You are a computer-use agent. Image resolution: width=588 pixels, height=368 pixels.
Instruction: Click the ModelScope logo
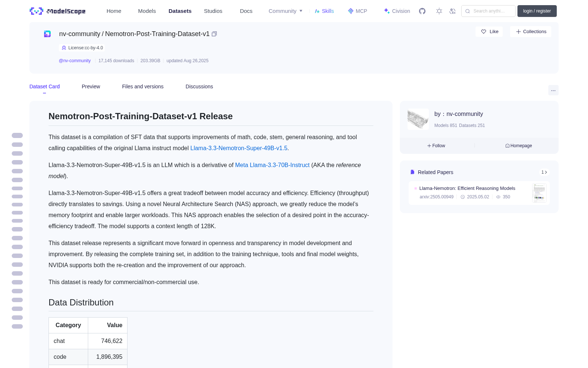(57, 11)
